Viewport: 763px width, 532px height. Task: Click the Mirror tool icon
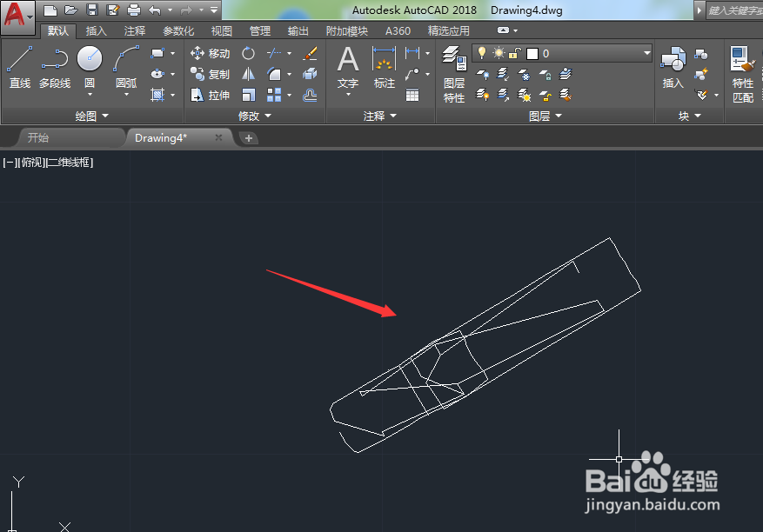[x=248, y=74]
